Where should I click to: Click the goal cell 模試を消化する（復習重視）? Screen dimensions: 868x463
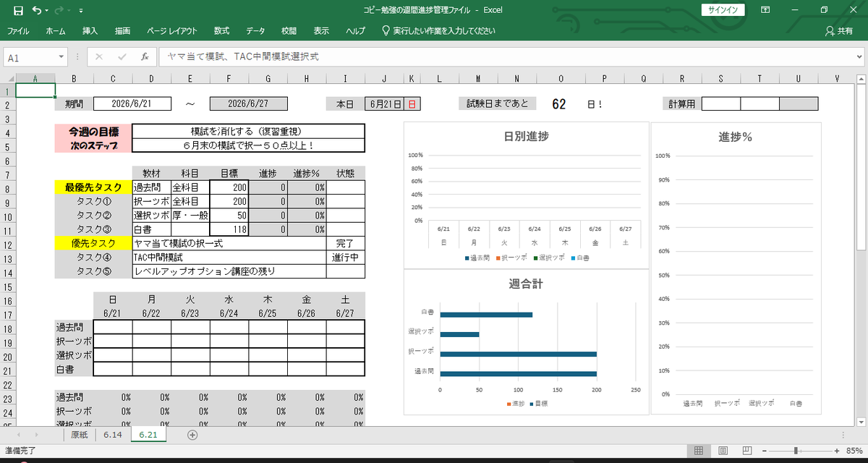249,132
